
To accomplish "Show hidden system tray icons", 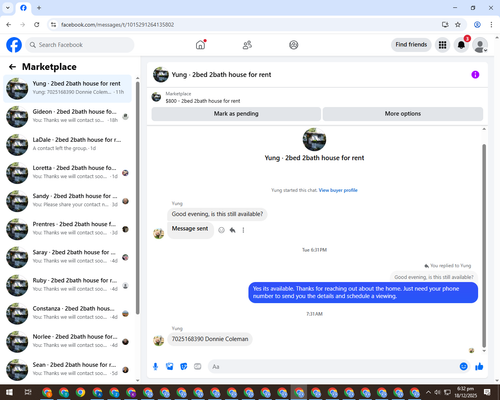I will pyautogui.click(x=428, y=392).
